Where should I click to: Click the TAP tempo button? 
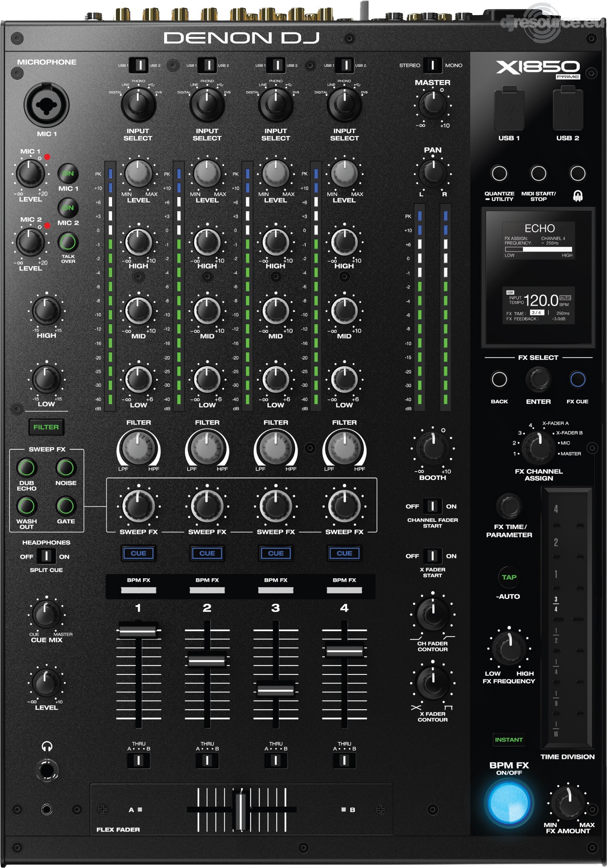[x=509, y=577]
